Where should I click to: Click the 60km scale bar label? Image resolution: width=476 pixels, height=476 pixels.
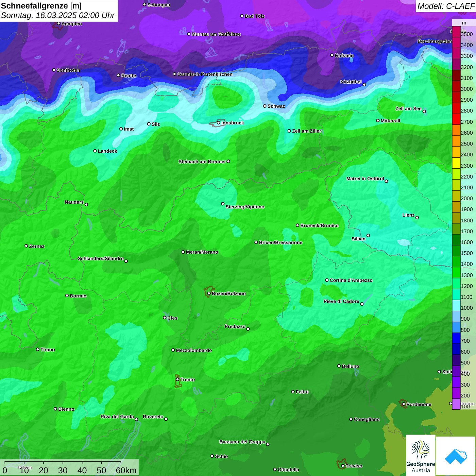point(126,471)
